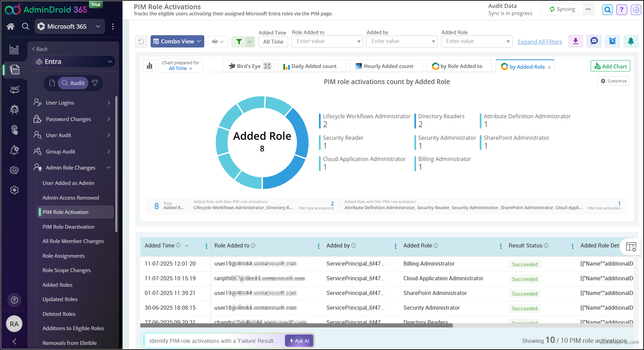
Task: Open the sidebar three-dot options menu
Action: tap(113, 26)
